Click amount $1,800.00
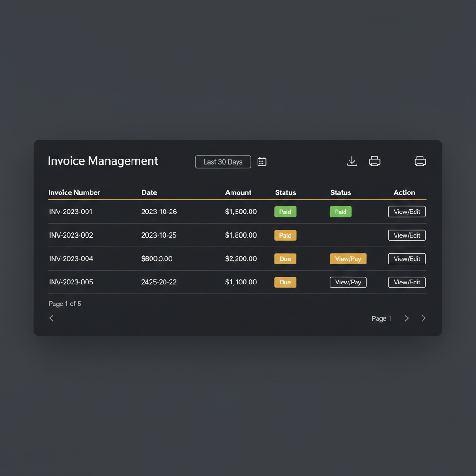Image resolution: width=476 pixels, height=476 pixels. (241, 235)
